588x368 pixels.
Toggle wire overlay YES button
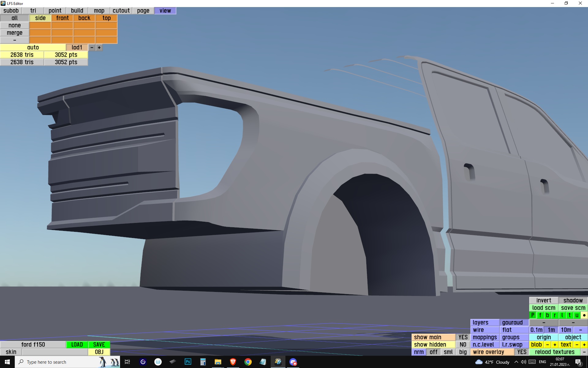522,352
